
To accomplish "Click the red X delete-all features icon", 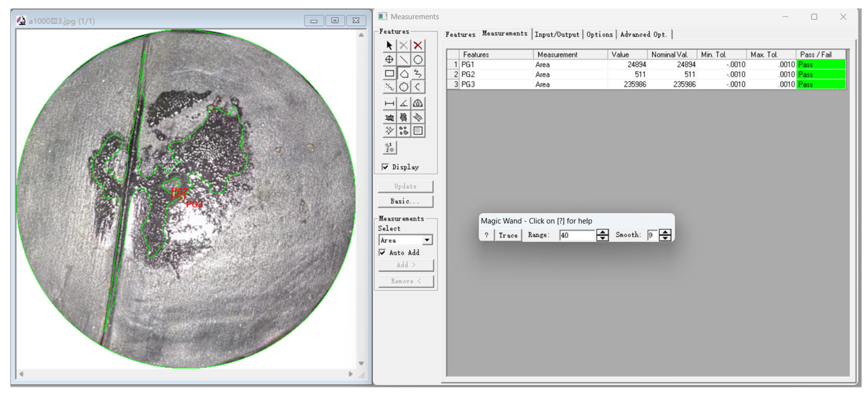I will click(x=418, y=45).
